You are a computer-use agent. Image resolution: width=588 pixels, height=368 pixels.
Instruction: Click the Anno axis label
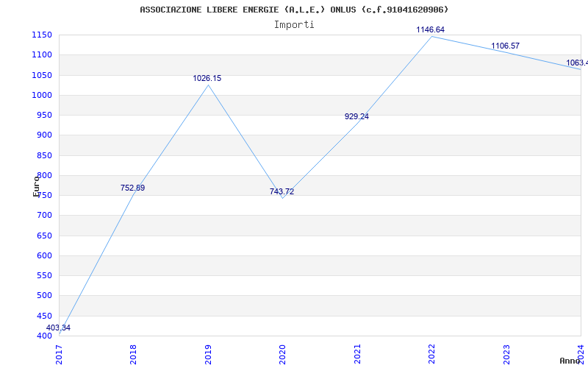[x=570, y=361]
